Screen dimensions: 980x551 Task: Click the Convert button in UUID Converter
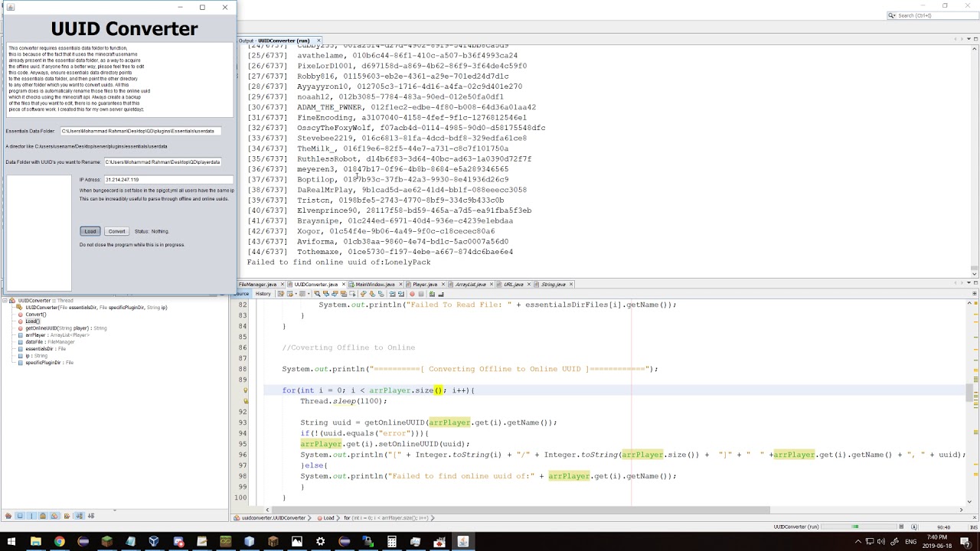tap(116, 231)
